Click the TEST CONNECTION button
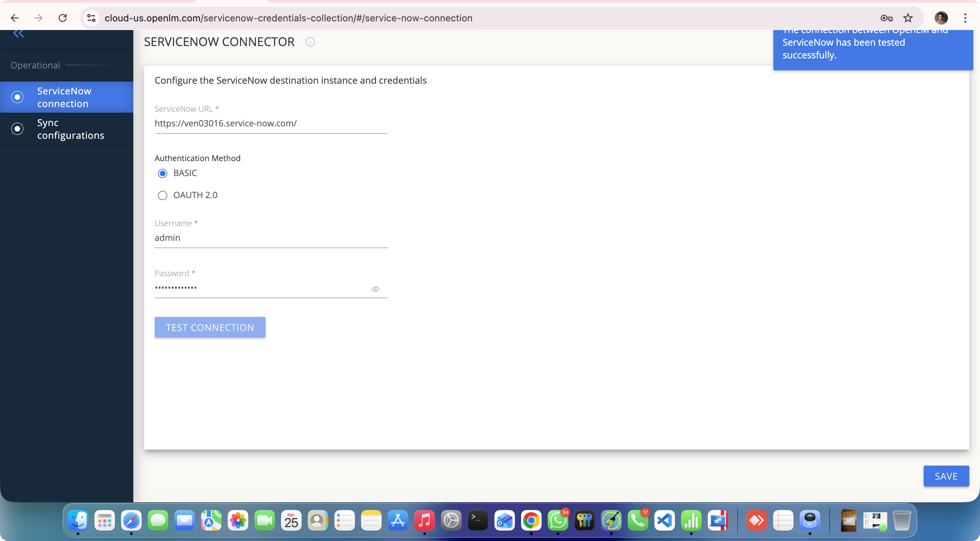 210,327
